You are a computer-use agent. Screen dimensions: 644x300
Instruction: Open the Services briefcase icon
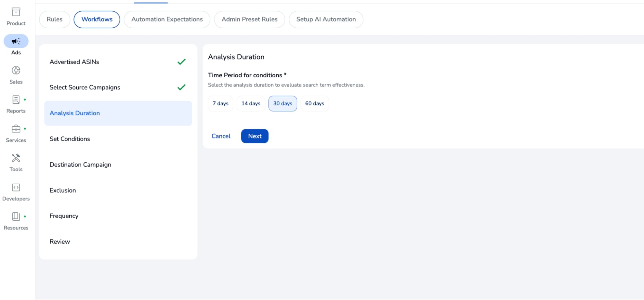coord(16,129)
